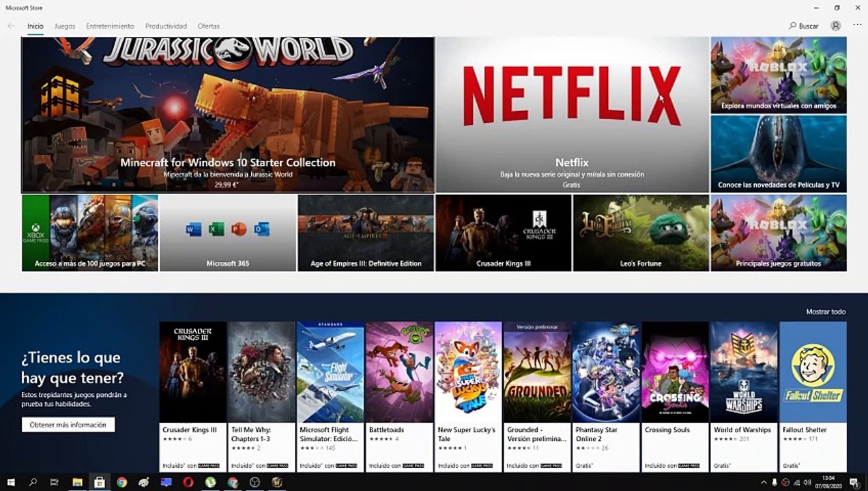Open the World of Warships card
The image size is (868, 491).
pyautogui.click(x=744, y=396)
